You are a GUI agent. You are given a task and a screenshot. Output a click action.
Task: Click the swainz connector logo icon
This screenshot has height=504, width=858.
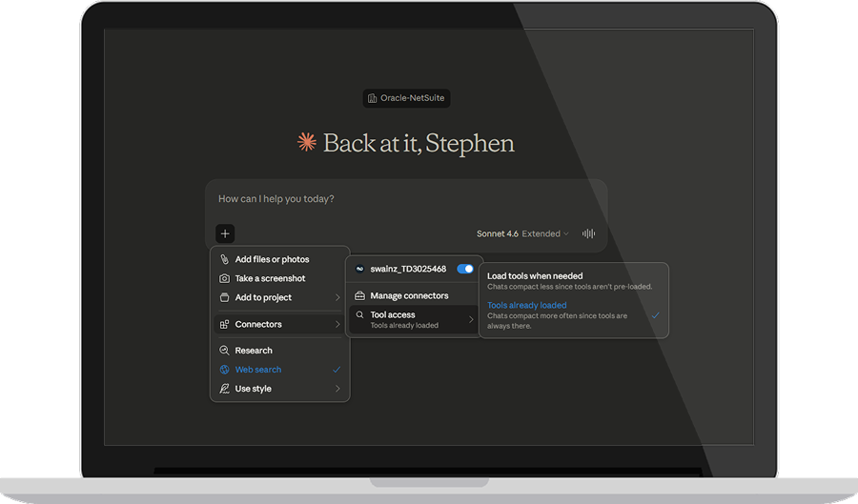[359, 269]
